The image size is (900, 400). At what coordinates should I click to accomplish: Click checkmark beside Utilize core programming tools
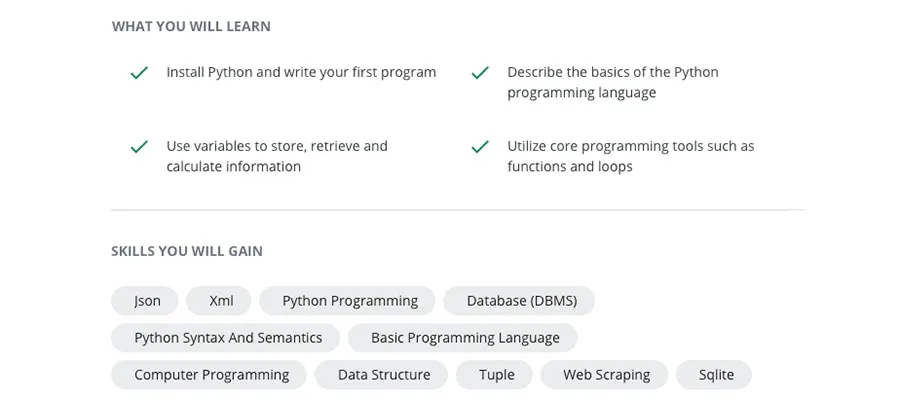(480, 147)
